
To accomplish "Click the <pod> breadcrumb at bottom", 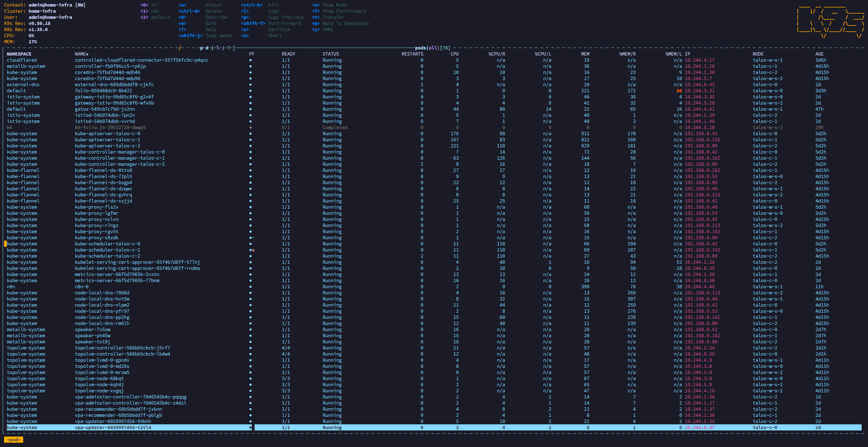I will point(13,440).
